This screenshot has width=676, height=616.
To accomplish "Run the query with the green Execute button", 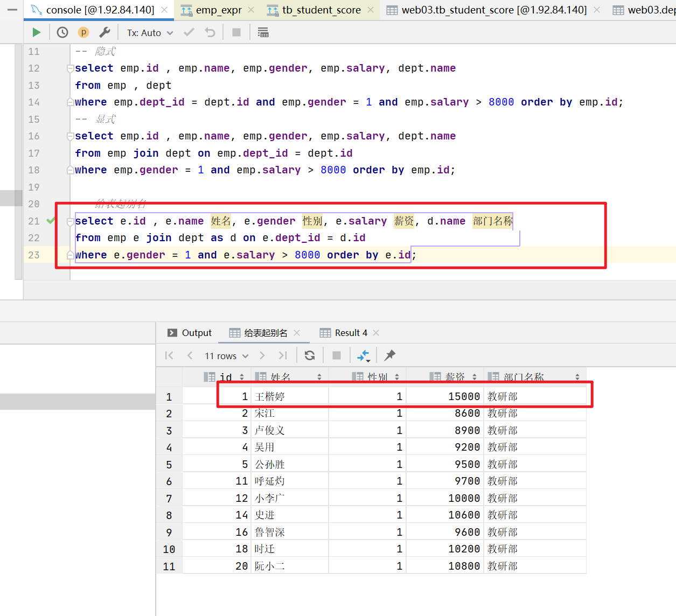I will click(x=36, y=33).
